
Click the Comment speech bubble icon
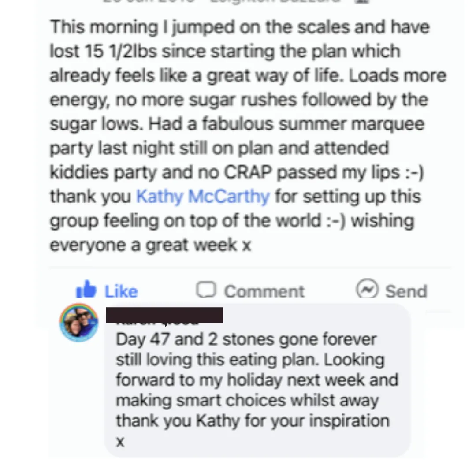pos(206,289)
